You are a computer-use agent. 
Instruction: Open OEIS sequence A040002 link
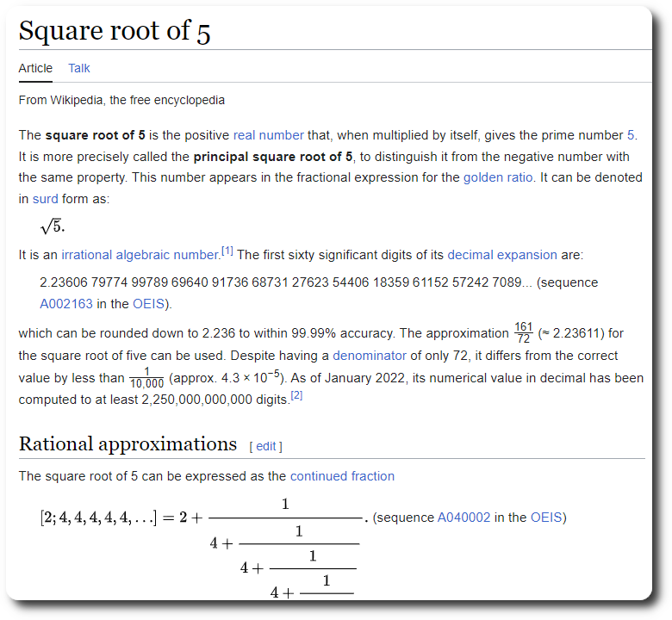point(464,518)
